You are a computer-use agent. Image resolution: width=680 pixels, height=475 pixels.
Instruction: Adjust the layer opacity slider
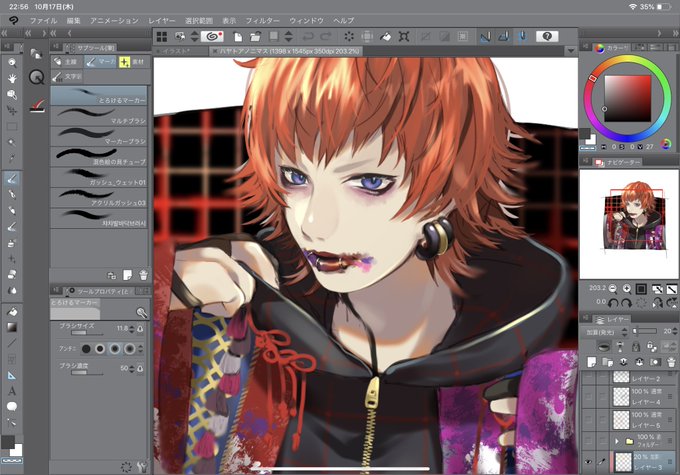point(645,331)
